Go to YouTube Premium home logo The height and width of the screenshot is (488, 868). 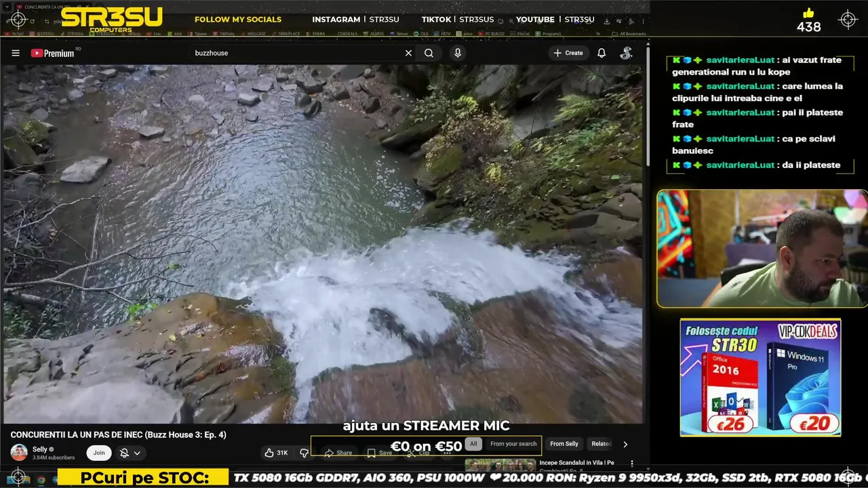(53, 53)
